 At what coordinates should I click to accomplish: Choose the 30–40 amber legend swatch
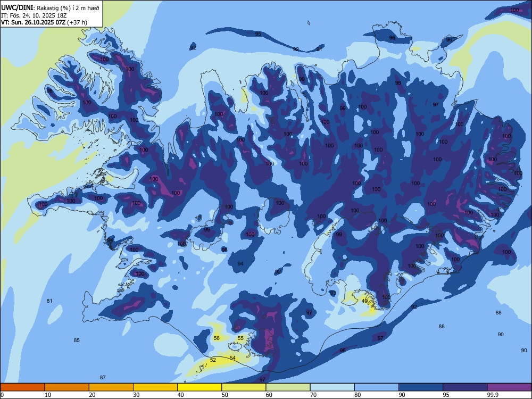(x=155, y=387)
